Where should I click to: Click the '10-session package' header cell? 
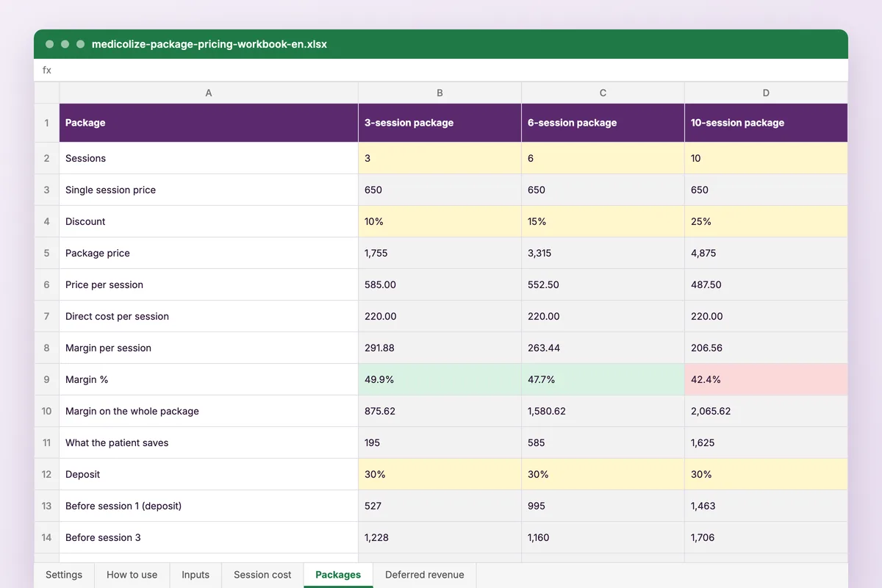click(766, 123)
